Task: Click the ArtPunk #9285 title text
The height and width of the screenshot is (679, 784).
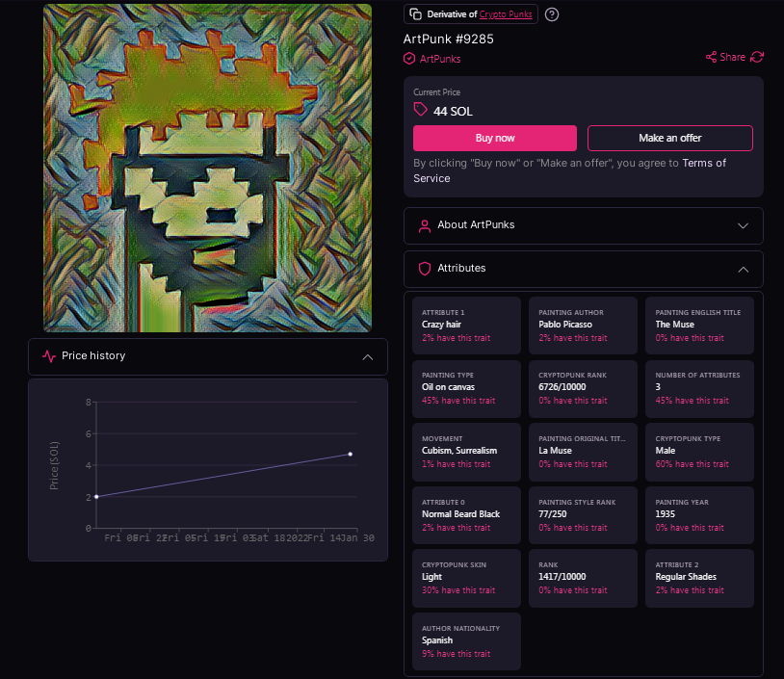Action: tap(449, 39)
